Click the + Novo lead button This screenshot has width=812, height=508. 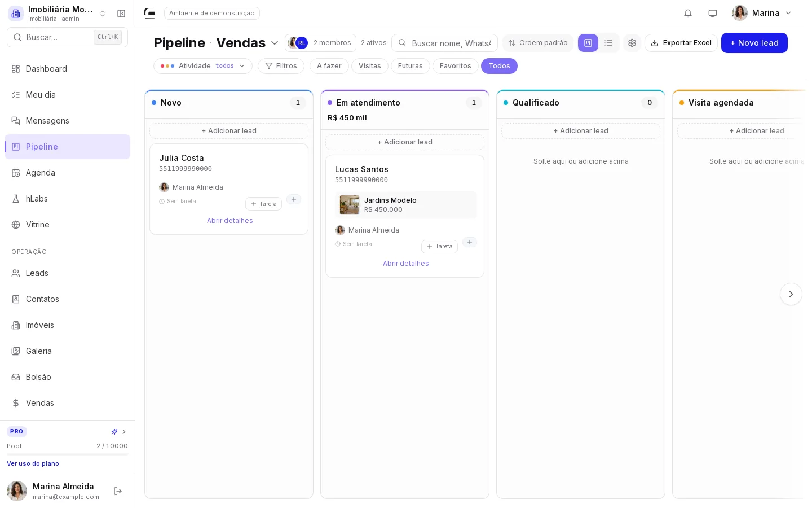(754, 43)
